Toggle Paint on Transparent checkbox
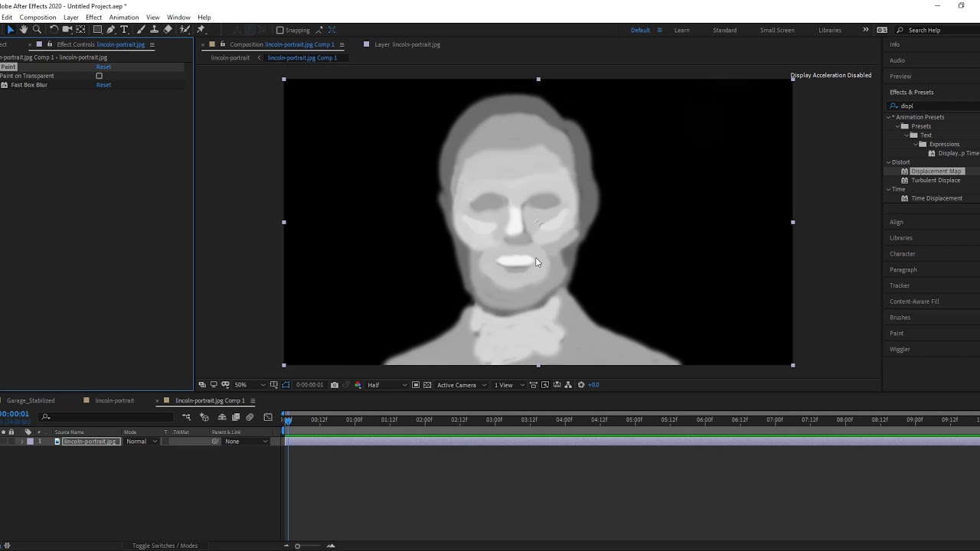The width and height of the screenshot is (980, 551). point(99,76)
